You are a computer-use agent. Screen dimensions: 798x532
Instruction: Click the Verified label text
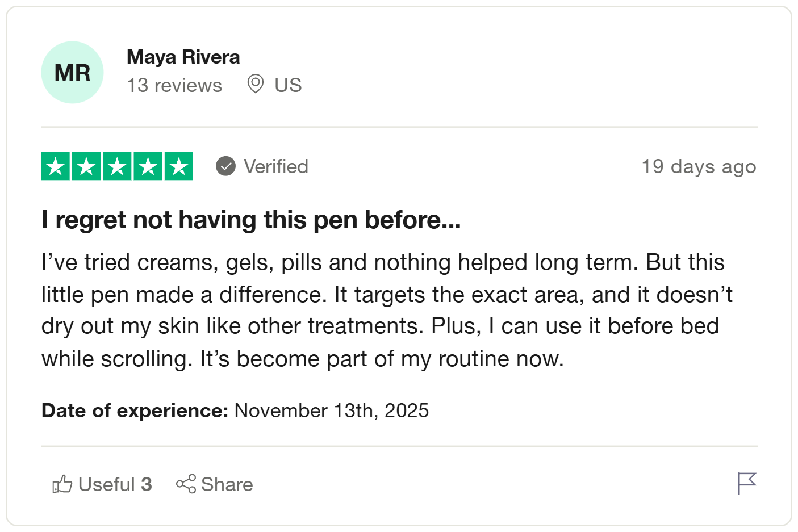(x=276, y=166)
